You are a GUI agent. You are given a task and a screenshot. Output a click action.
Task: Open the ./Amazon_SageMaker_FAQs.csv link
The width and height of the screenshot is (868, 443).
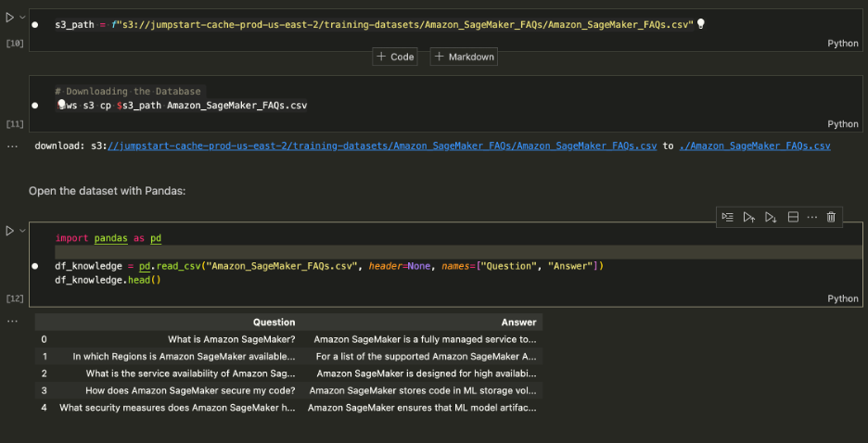755,146
